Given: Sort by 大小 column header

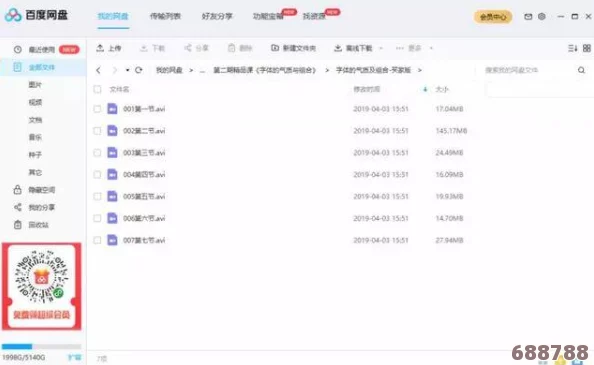Looking at the screenshot, I should click(442, 89).
